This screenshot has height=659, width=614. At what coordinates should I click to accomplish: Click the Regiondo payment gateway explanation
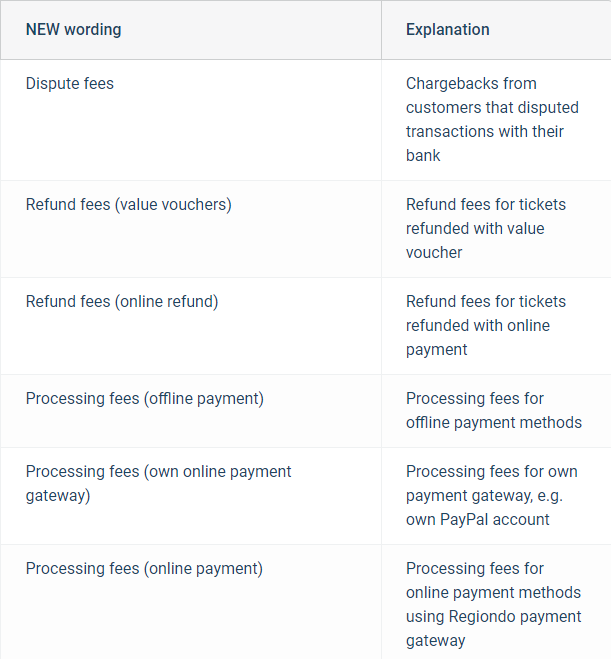(493, 604)
